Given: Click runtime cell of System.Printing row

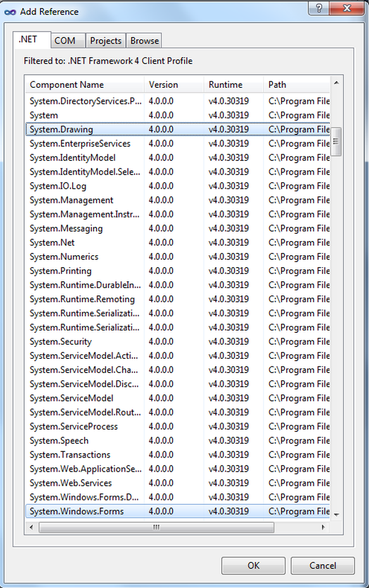Looking at the screenshot, I should click(x=229, y=270).
